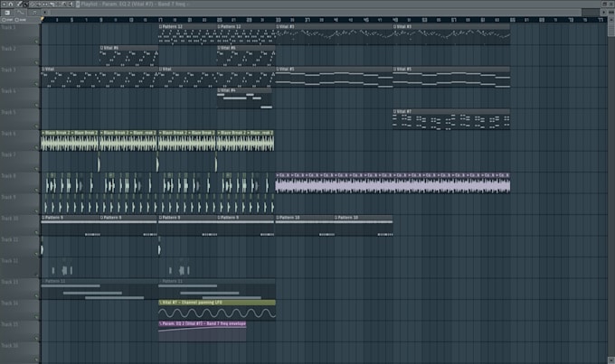615x364 pixels.
Task: Select the Track 11 header label
Action: [x=9, y=239]
